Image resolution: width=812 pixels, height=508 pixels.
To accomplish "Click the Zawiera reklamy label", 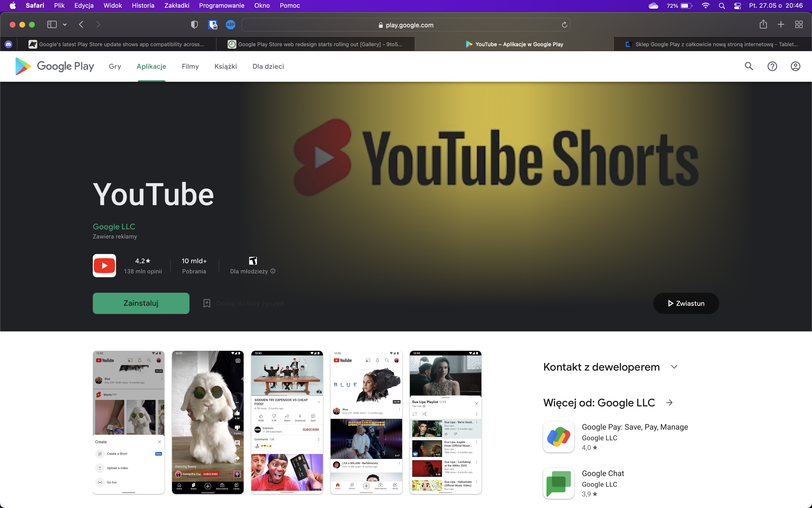I will [115, 237].
